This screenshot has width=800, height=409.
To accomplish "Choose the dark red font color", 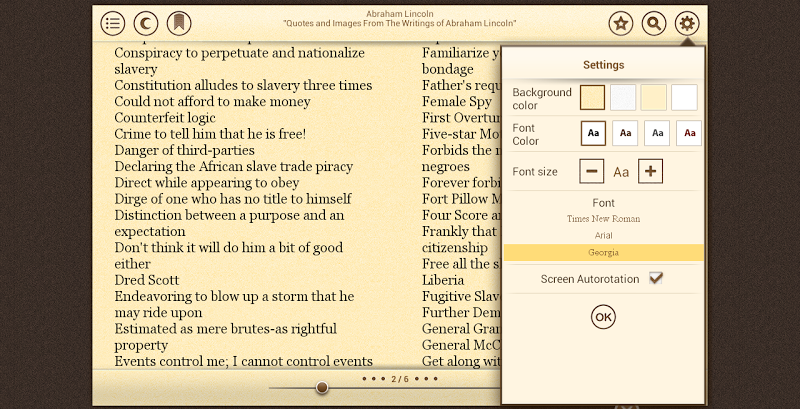I will coord(688,133).
